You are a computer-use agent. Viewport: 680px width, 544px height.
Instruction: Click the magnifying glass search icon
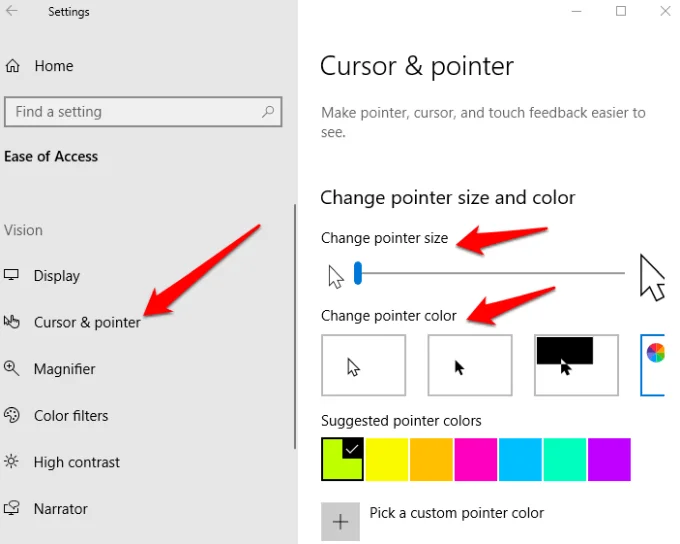[268, 111]
